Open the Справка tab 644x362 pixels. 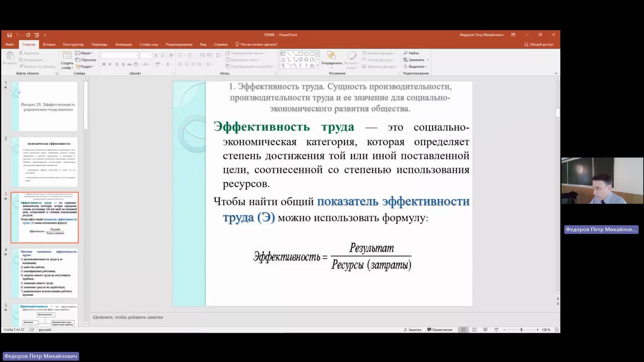tap(221, 44)
